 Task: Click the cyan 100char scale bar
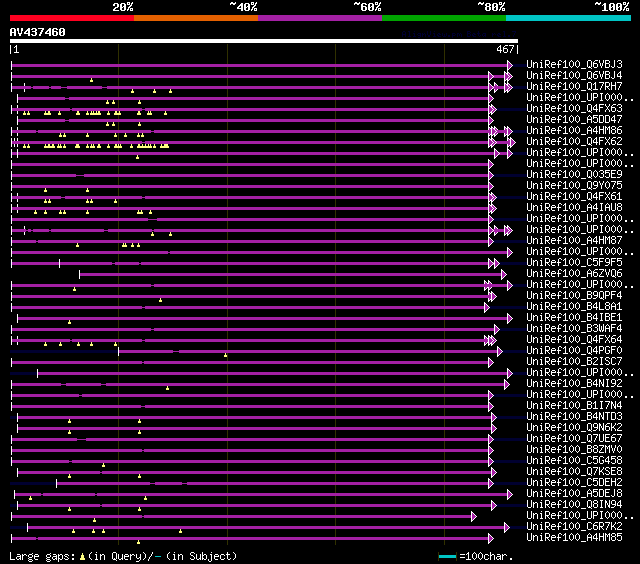[x=447, y=557]
